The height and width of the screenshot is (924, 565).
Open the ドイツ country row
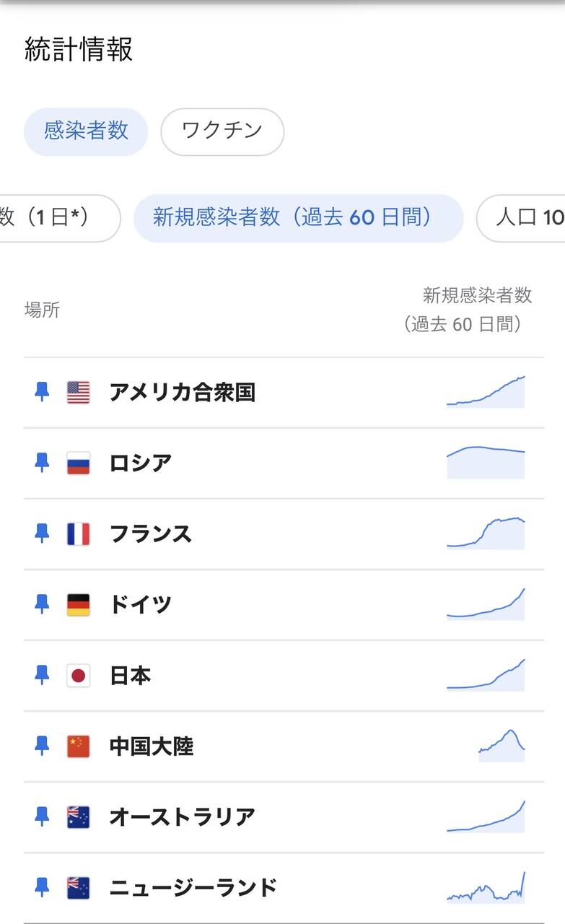(x=284, y=605)
